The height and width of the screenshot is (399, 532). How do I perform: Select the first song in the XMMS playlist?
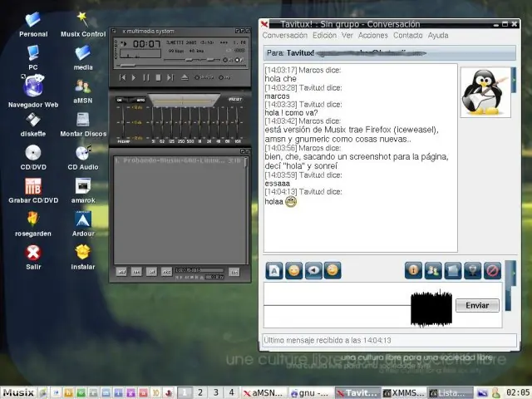[178, 160]
